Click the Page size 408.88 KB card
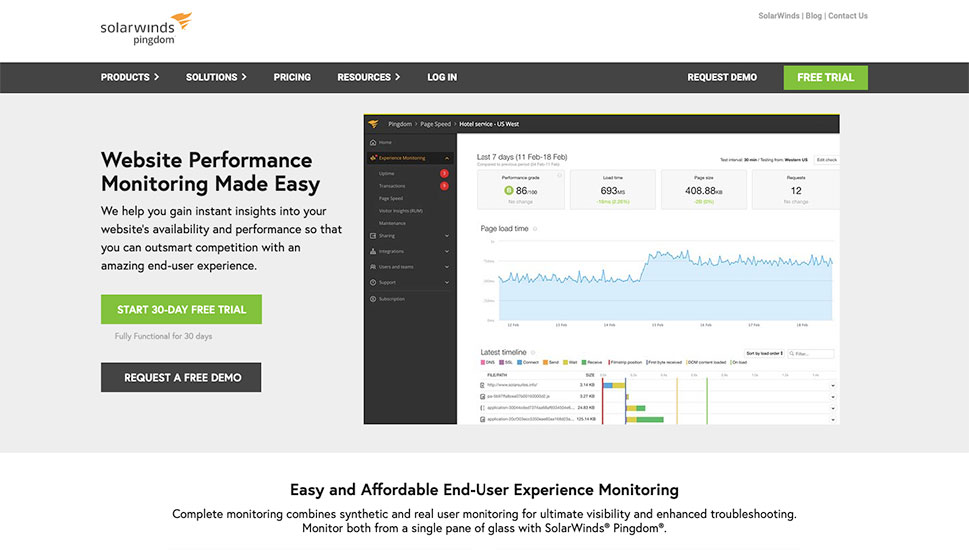 coord(703,189)
